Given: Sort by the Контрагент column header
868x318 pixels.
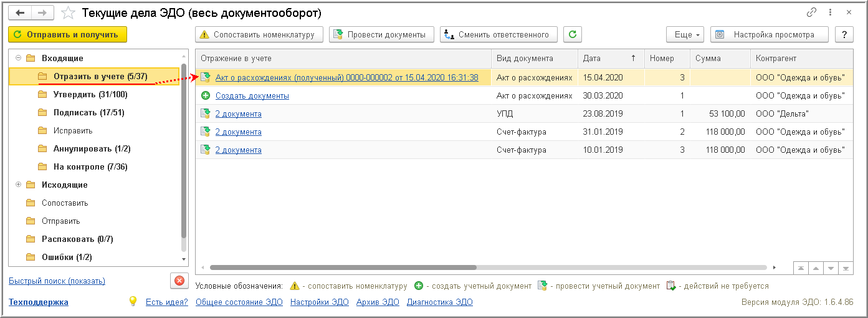Looking at the screenshot, I should click(801, 58).
